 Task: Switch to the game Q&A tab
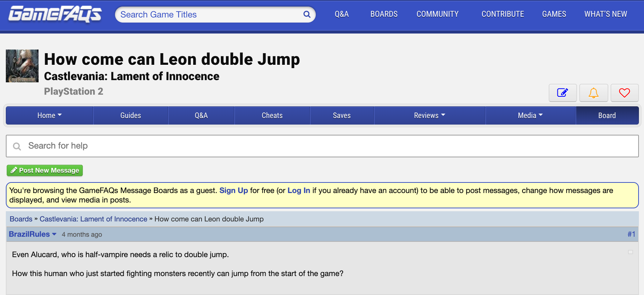click(x=201, y=115)
